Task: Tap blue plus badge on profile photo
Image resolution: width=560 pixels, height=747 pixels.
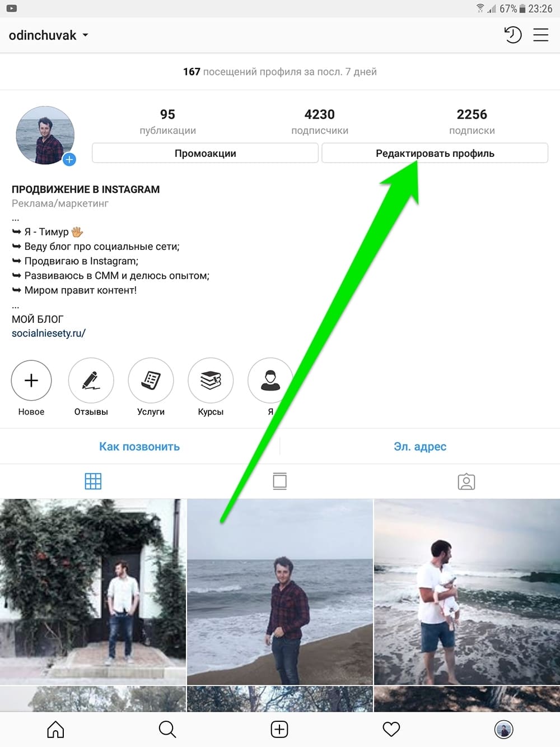Action: 69,160
